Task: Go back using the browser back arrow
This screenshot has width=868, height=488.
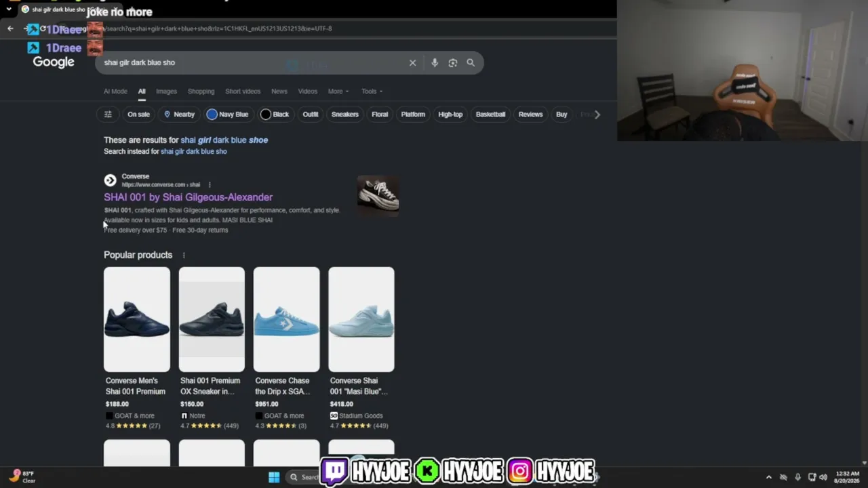Action: point(10,28)
